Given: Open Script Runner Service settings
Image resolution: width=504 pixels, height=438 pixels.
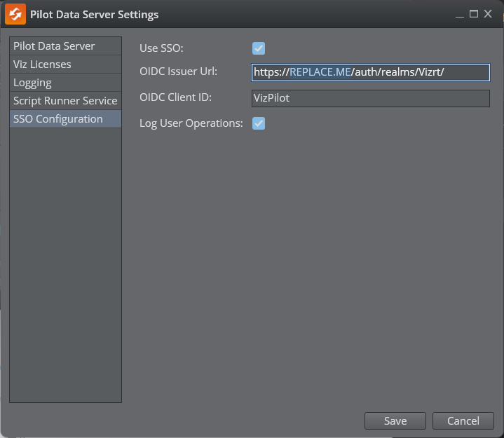Looking at the screenshot, I should pyautogui.click(x=65, y=101).
